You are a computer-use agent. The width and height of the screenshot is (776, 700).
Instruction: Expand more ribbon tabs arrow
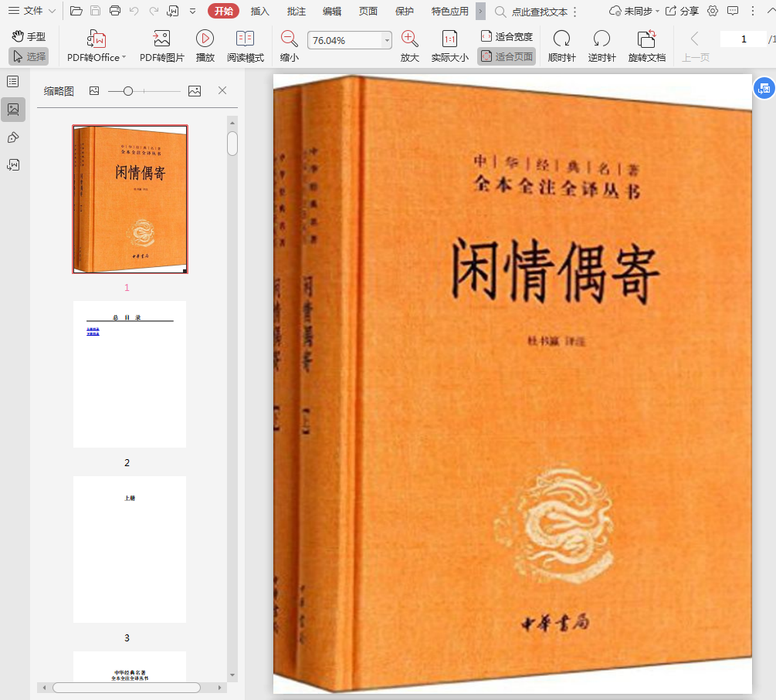pyautogui.click(x=480, y=11)
